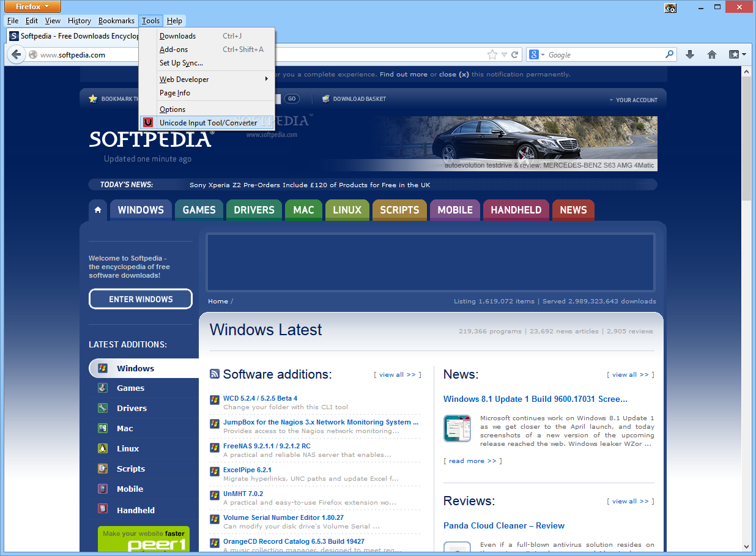The image size is (756, 556).
Task: Open the Help menu
Action: [174, 21]
